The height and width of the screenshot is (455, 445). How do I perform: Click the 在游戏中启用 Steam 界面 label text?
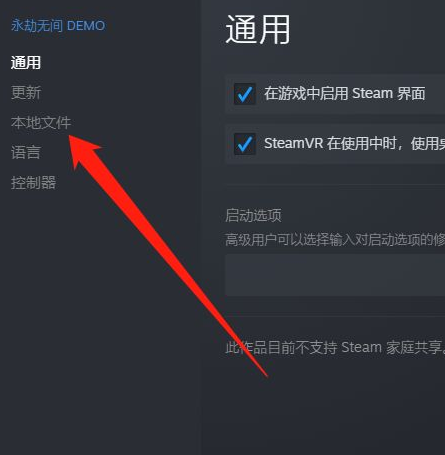[x=345, y=93]
